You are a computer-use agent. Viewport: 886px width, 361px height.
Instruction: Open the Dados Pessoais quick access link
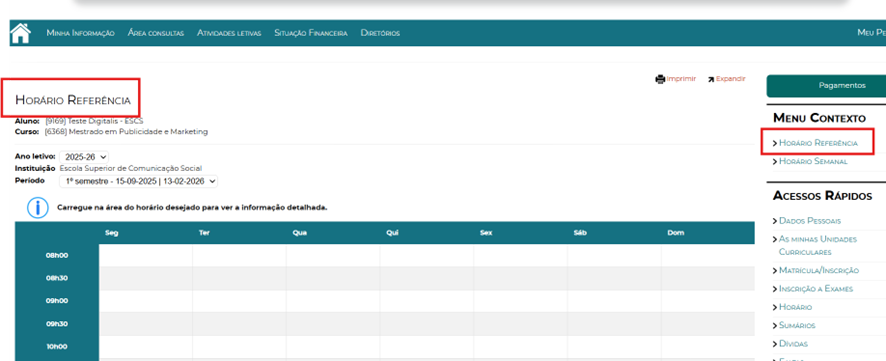809,221
